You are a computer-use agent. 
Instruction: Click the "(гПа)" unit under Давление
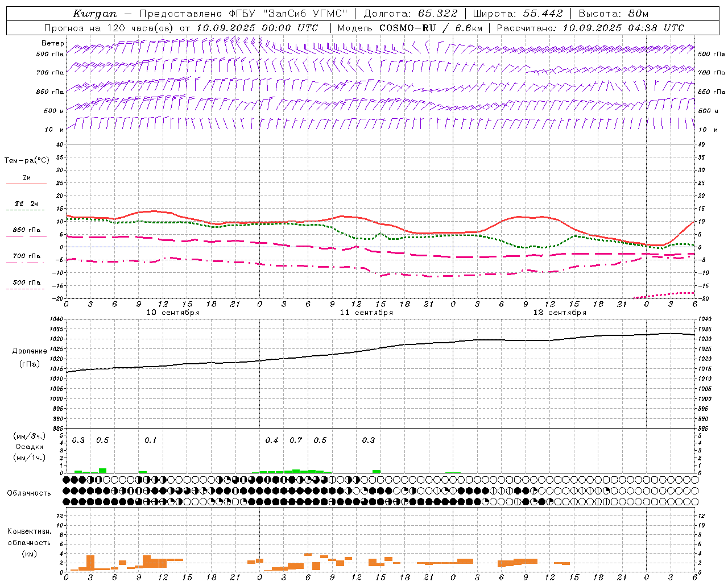pyautogui.click(x=29, y=364)
